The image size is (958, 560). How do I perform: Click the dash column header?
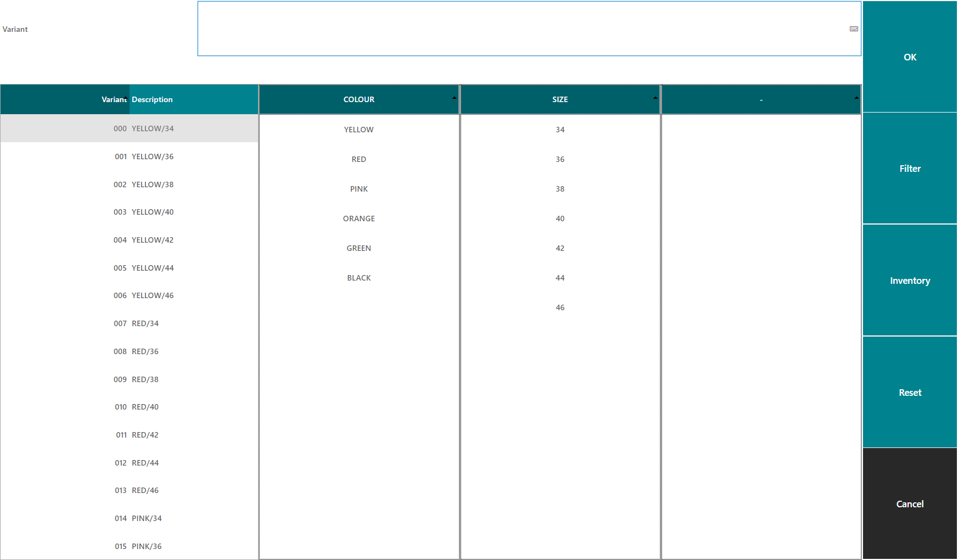pyautogui.click(x=761, y=99)
